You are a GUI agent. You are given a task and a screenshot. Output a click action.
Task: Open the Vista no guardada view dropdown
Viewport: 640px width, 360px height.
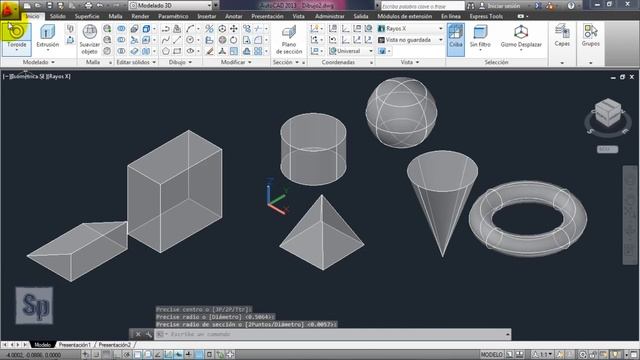pos(410,40)
